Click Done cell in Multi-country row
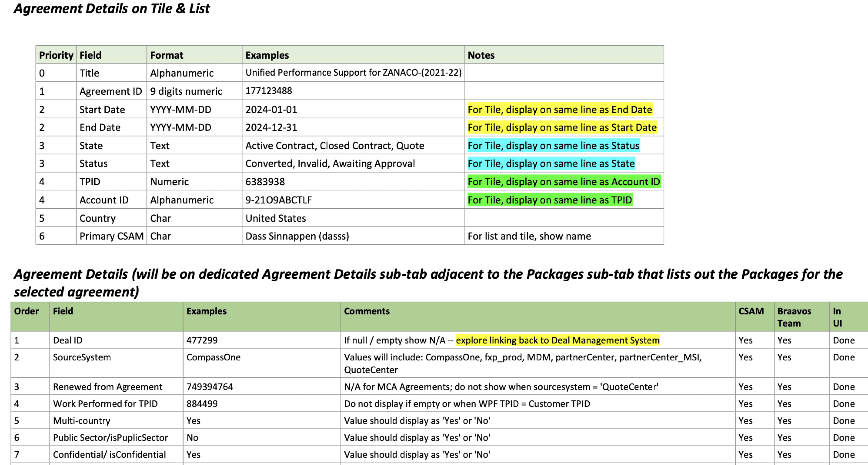The width and height of the screenshot is (868, 465). click(x=843, y=421)
